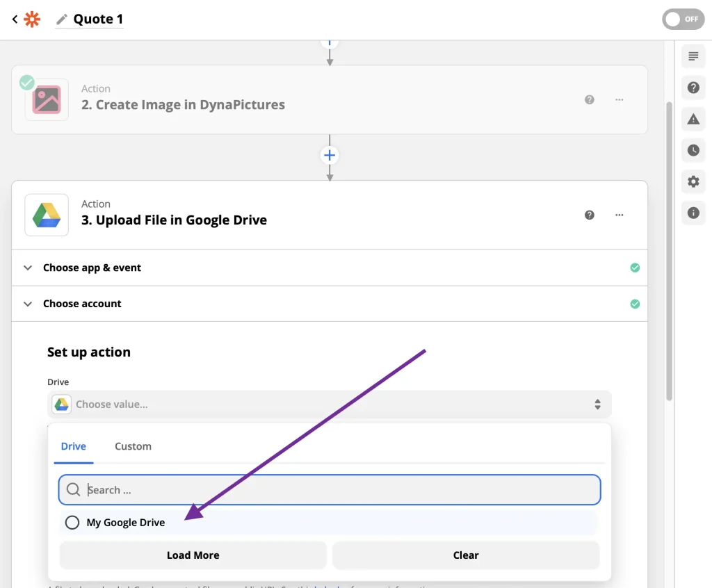
Task: Click help icon on Google Drive step
Action: [589, 215]
